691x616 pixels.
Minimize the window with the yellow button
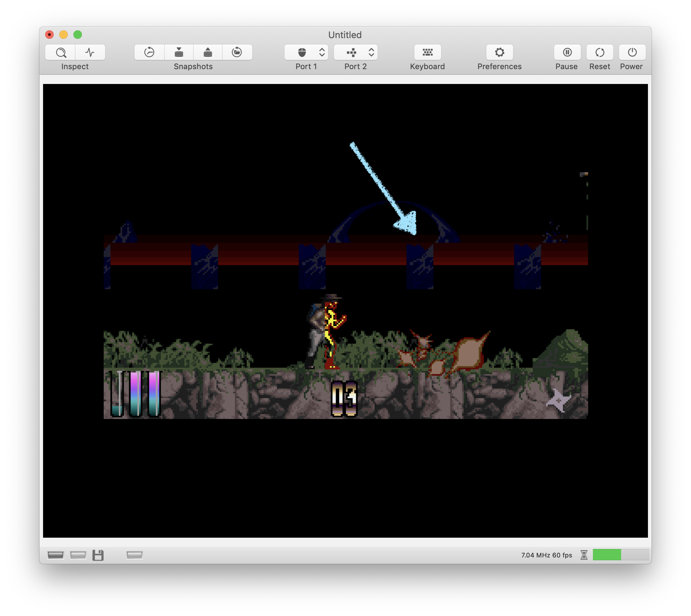click(x=64, y=35)
